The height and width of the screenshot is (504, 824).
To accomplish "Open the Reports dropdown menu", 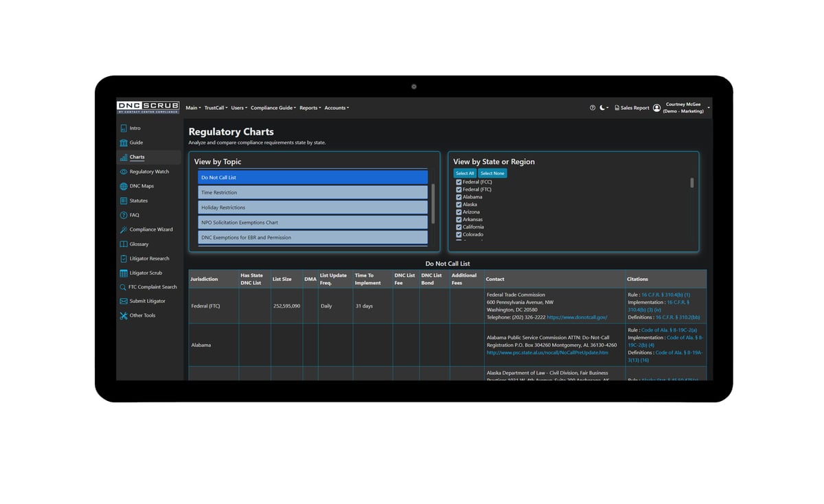I will coord(310,108).
